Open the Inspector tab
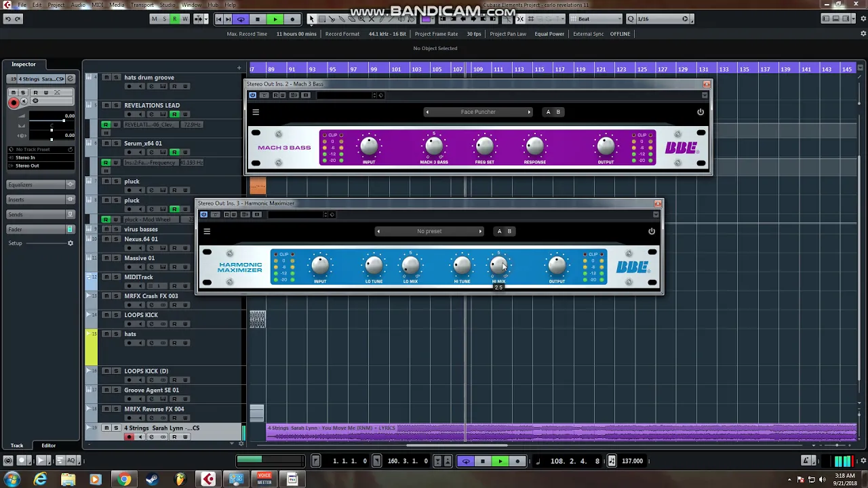868x488 pixels. click(x=23, y=64)
